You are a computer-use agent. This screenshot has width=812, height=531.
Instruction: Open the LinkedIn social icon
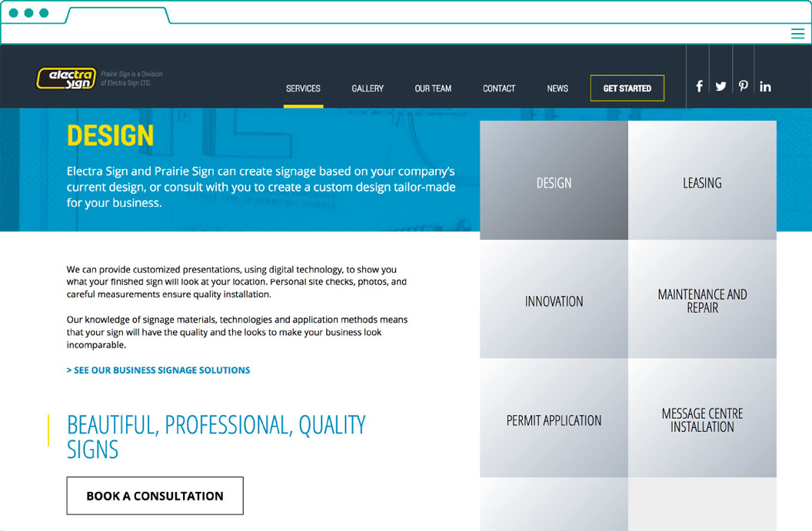(765, 87)
